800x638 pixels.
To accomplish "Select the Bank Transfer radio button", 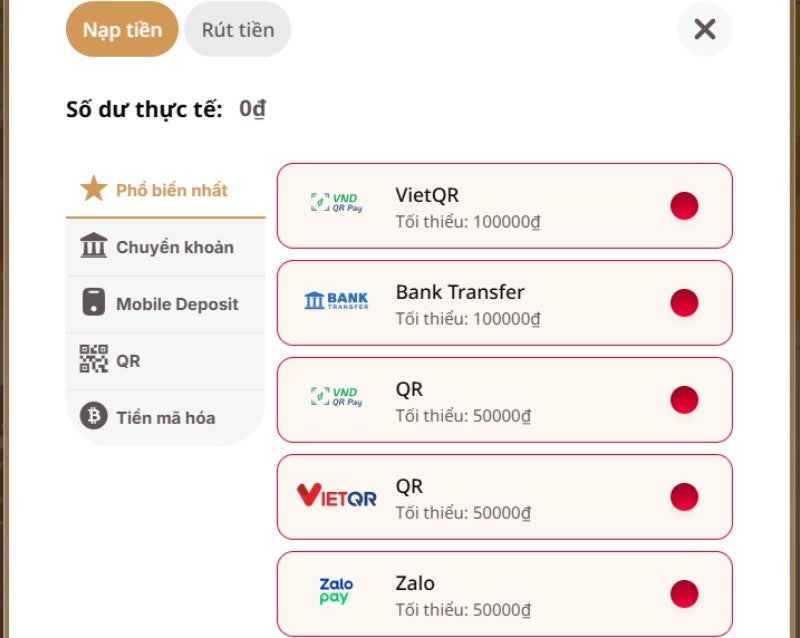I will pos(684,302).
